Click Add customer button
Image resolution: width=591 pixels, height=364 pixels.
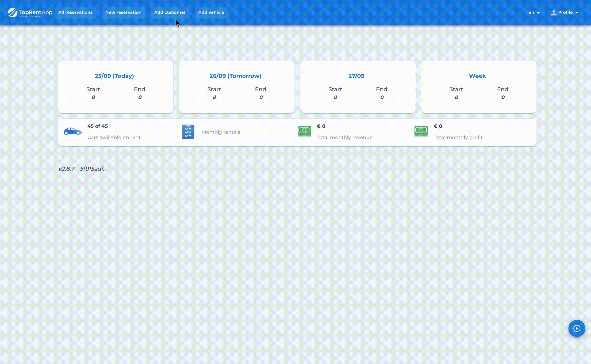[x=170, y=12]
